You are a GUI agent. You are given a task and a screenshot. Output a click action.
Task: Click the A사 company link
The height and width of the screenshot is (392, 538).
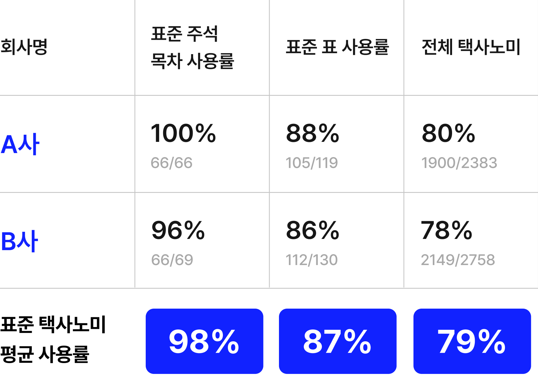click(x=20, y=144)
